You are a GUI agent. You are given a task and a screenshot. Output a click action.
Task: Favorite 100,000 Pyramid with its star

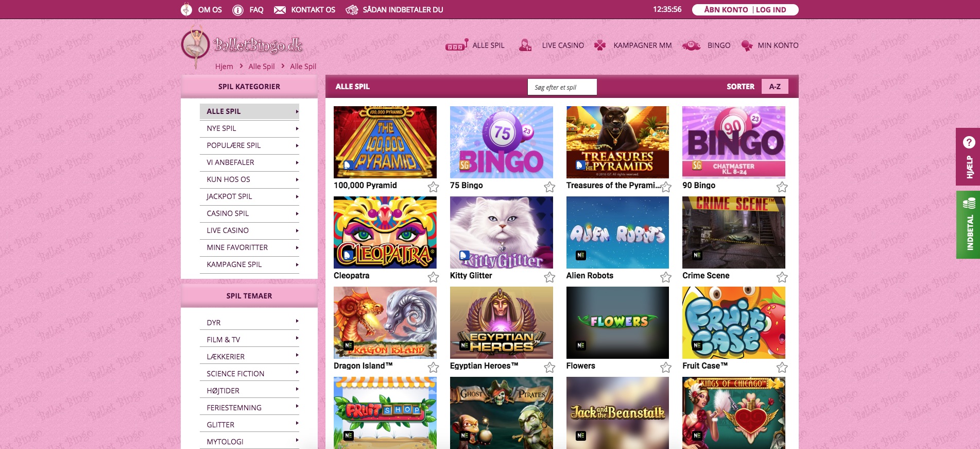434,187
